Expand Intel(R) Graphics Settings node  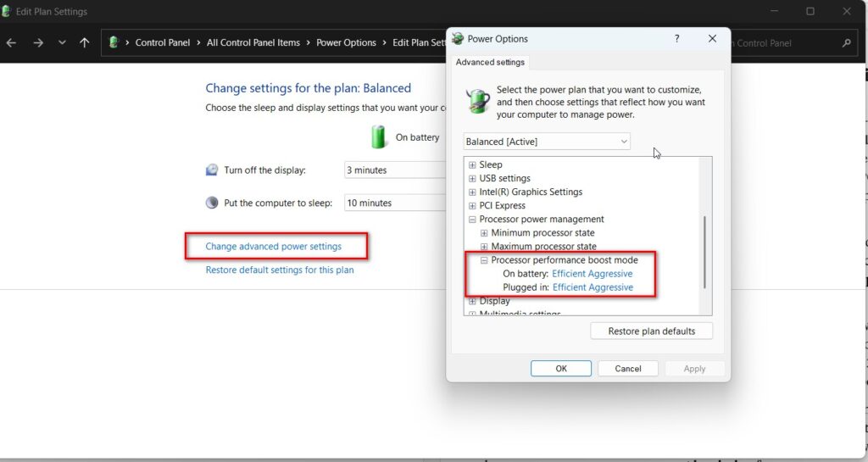click(472, 192)
